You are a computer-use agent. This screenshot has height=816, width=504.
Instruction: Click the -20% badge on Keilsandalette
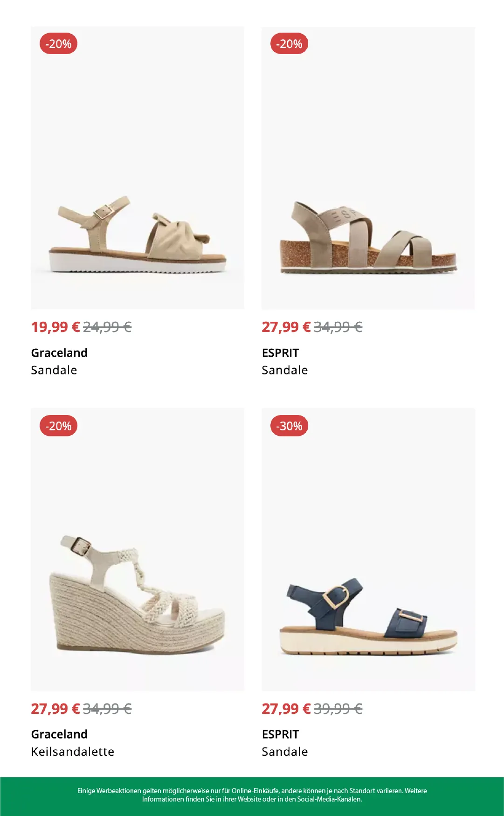(58, 426)
